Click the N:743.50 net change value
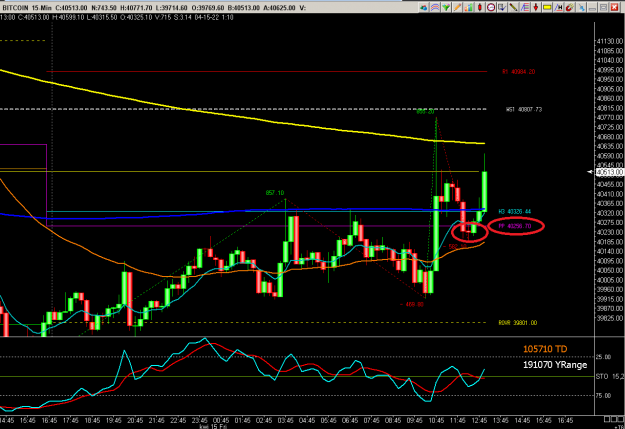The image size is (625, 429). (x=105, y=8)
